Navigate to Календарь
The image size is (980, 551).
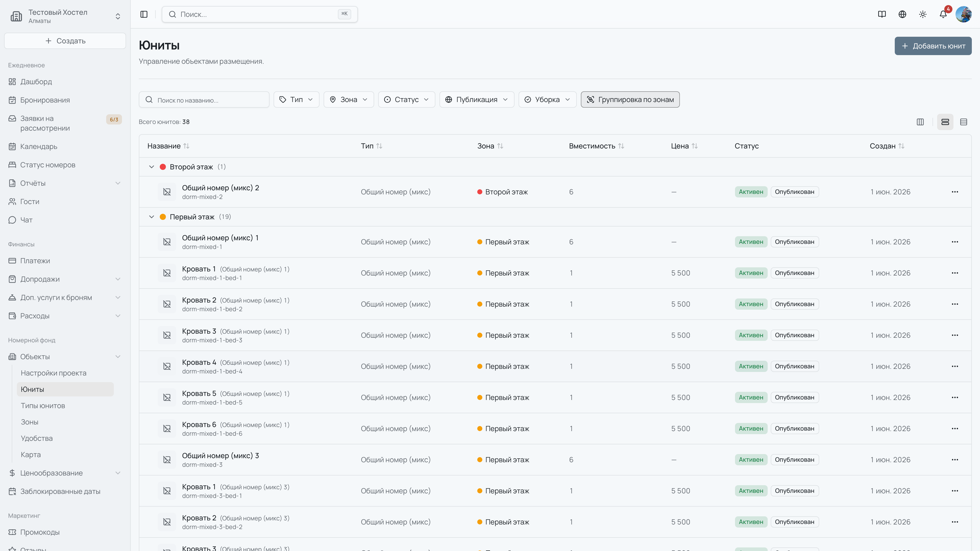coord(65,146)
